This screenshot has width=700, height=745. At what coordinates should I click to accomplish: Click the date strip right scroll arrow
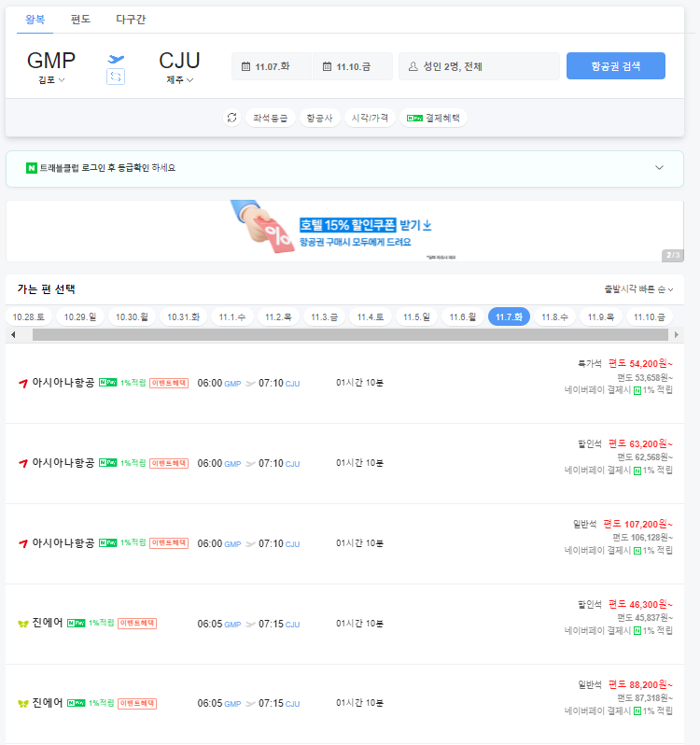click(x=677, y=334)
